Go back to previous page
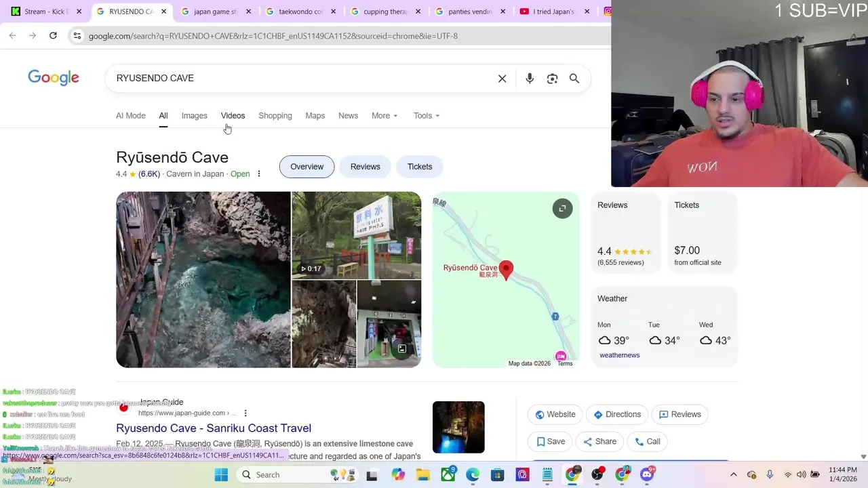868x488 pixels. tap(12, 35)
